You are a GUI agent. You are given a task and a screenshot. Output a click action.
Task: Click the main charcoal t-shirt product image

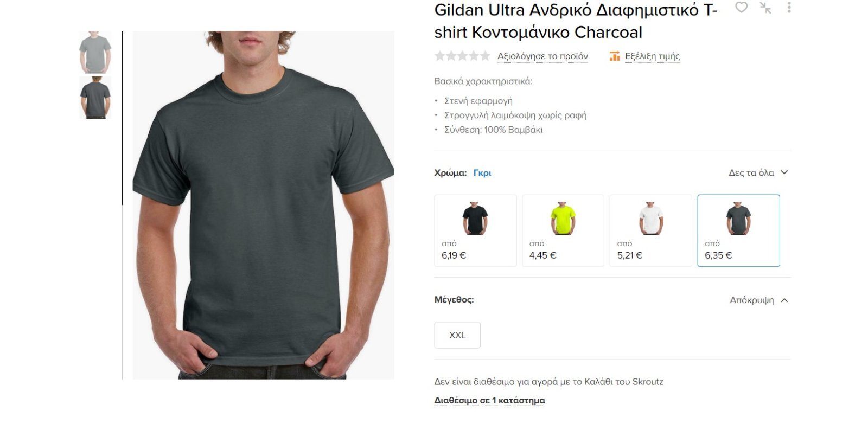point(264,205)
